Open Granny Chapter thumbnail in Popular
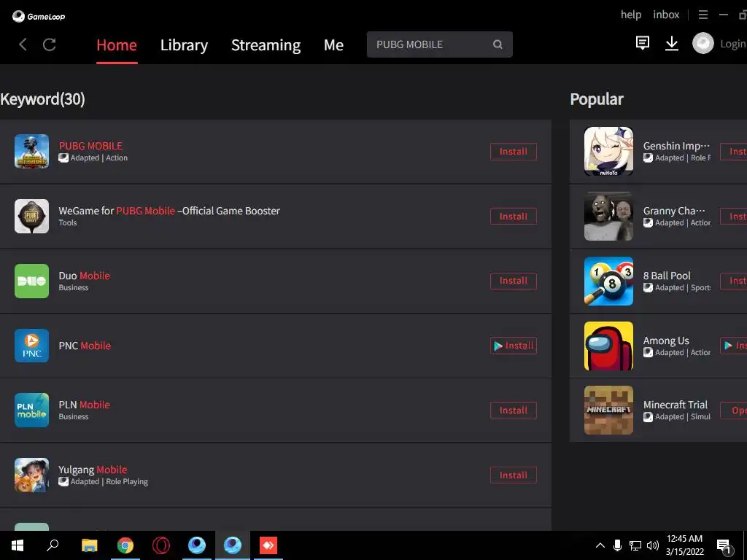The image size is (747, 560). tap(608, 216)
